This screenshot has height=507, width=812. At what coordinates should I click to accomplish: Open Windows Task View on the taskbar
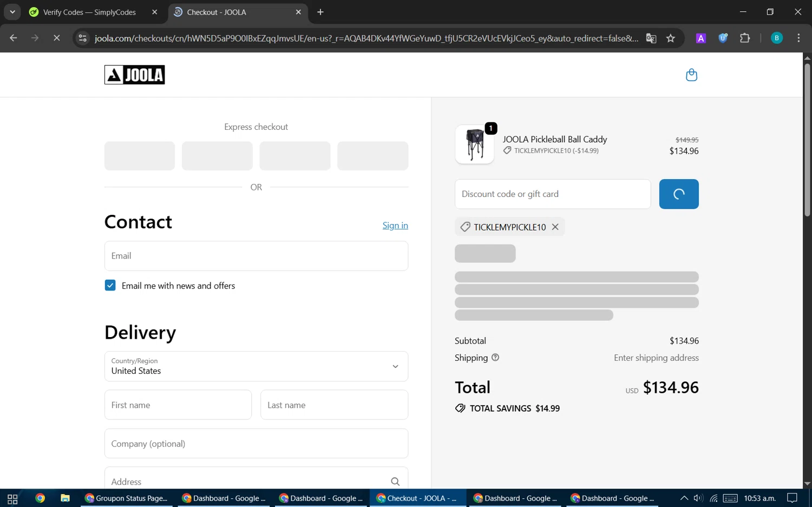tap(12, 498)
